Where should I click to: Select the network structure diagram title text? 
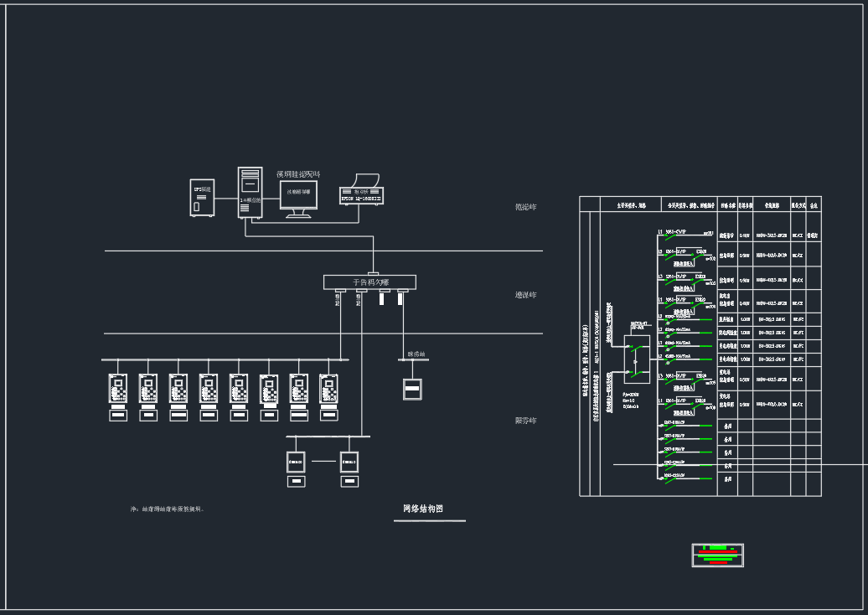pos(422,509)
